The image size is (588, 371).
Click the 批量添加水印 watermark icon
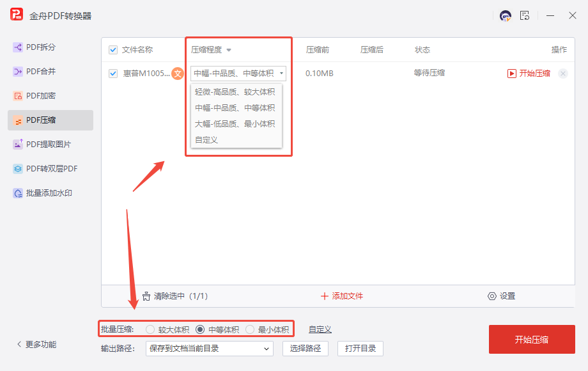pos(18,193)
